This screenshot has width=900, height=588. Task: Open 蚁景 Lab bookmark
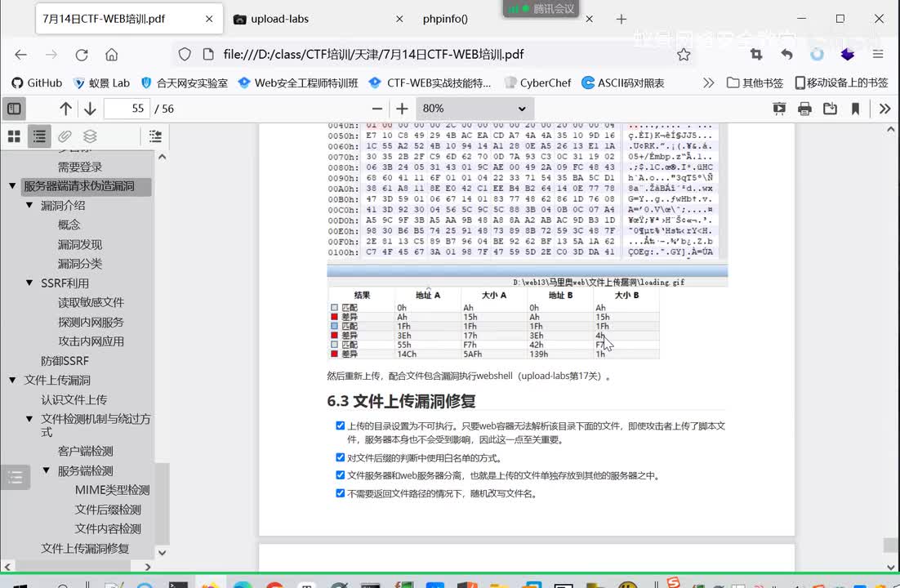pyautogui.click(x=101, y=82)
